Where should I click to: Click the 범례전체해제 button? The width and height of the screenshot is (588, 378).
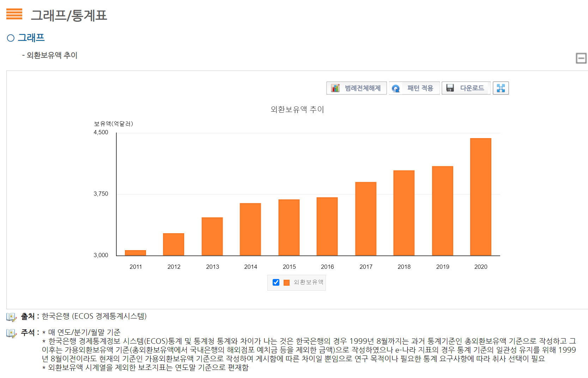click(x=356, y=88)
